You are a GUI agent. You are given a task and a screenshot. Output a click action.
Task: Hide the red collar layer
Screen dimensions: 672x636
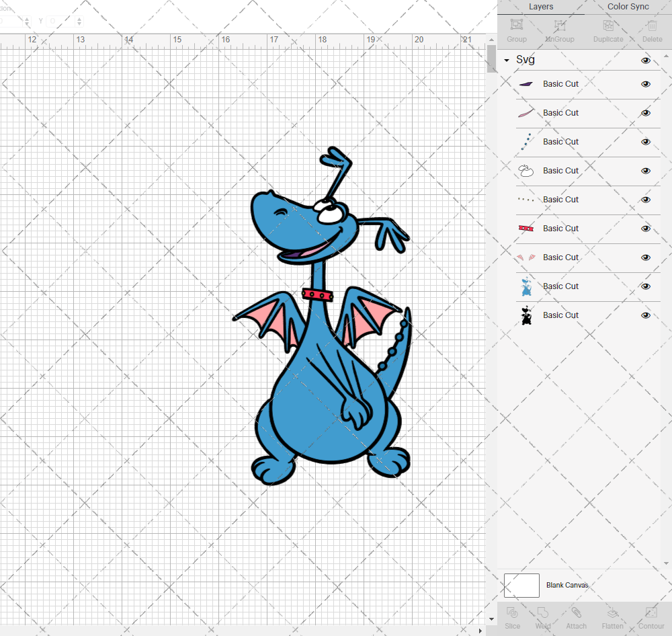pos(645,229)
